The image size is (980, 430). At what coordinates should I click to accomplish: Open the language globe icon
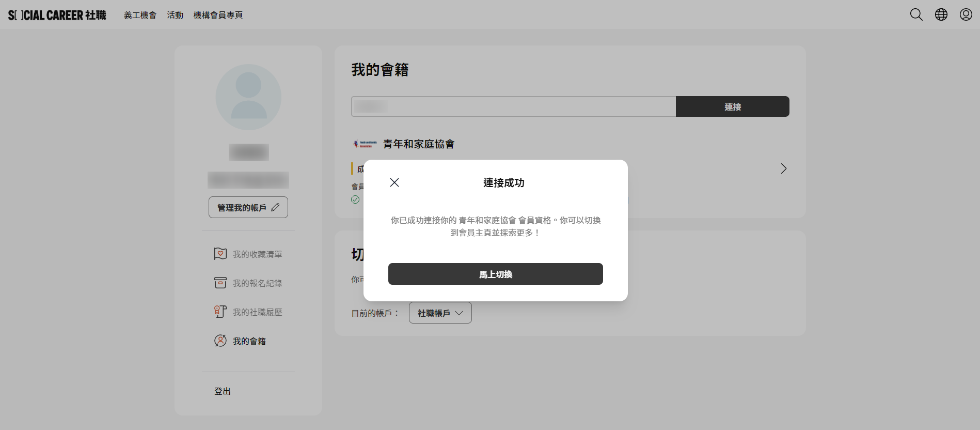[941, 14]
